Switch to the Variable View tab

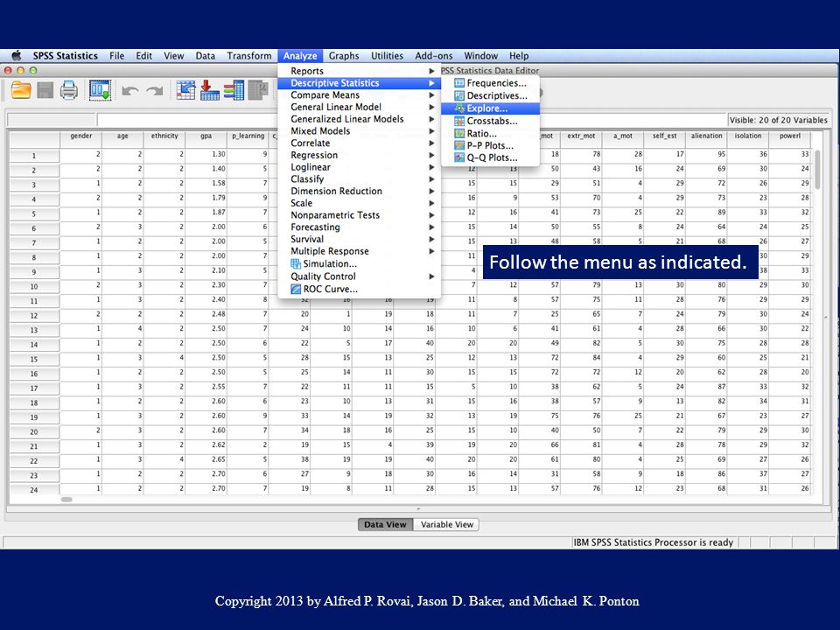pyautogui.click(x=447, y=524)
